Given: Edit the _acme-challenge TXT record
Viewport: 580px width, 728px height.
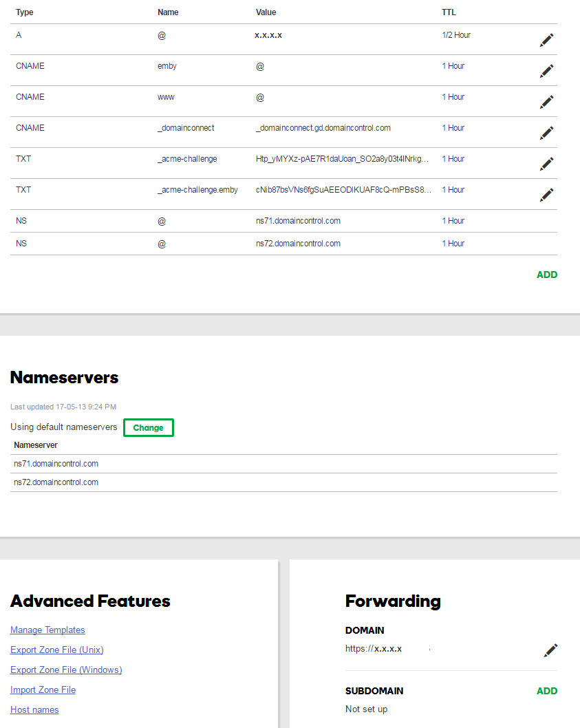Looking at the screenshot, I should (x=546, y=164).
